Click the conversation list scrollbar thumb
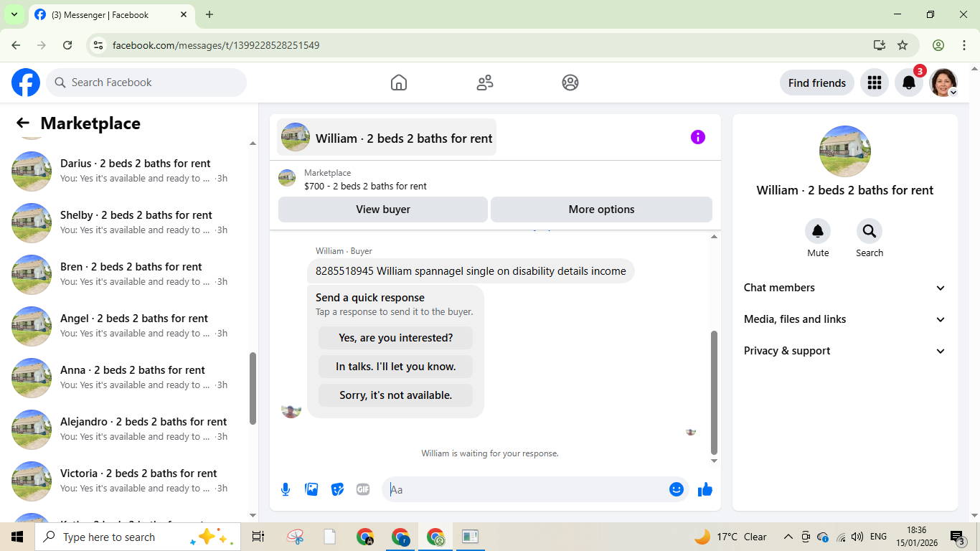 coord(253,388)
